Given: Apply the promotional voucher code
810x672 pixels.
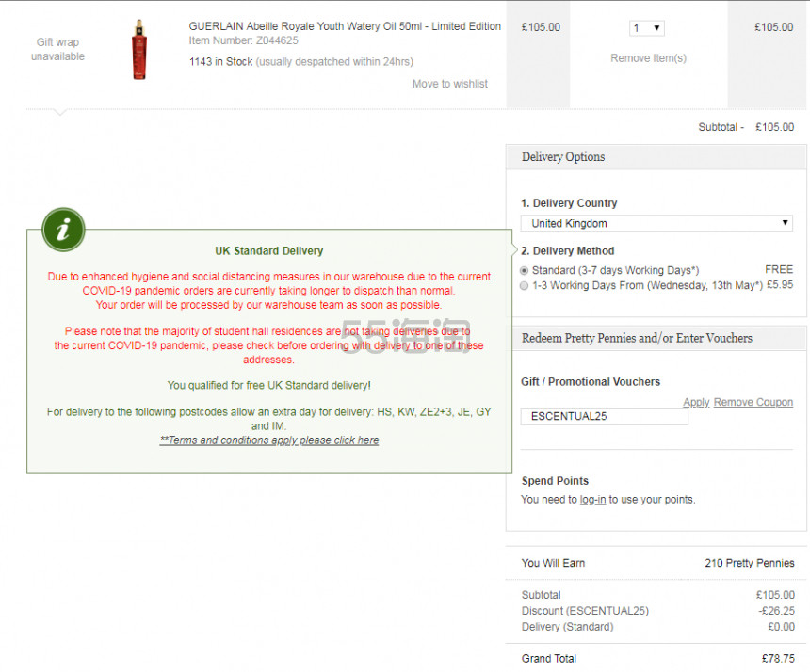Looking at the screenshot, I should (x=696, y=402).
